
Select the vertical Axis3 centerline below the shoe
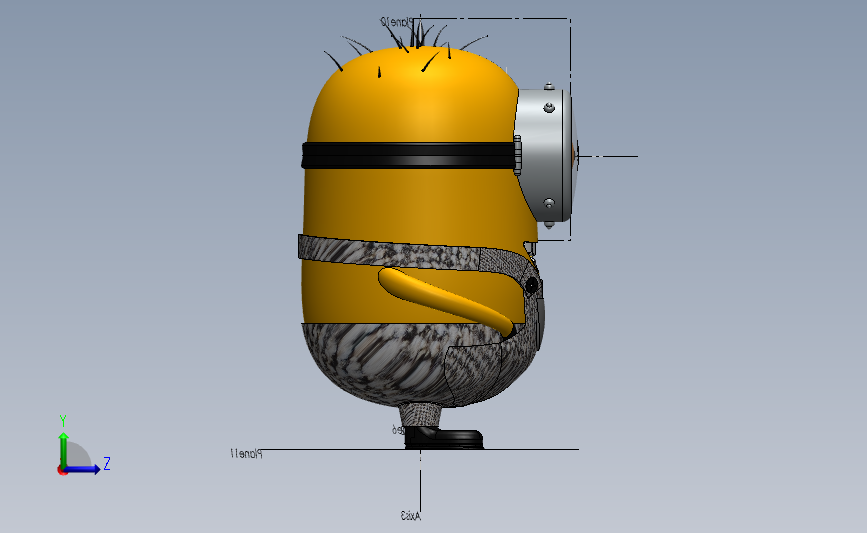(x=420, y=491)
